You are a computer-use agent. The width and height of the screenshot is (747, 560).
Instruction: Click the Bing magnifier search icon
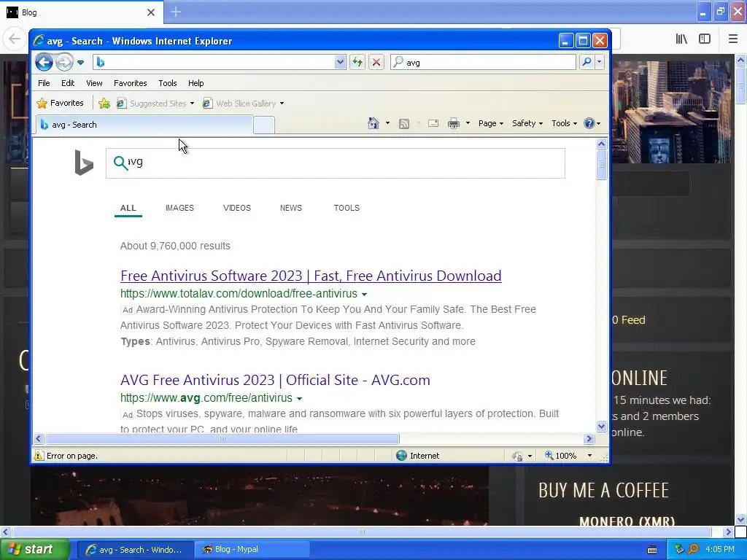pos(120,163)
